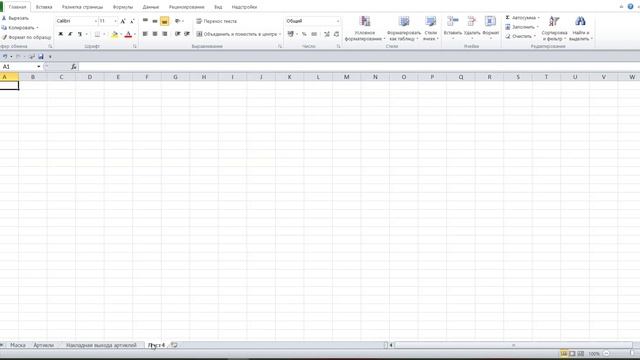Open Формулы ribbon tab
Image resolution: width=640 pixels, height=360 pixels.
pyautogui.click(x=123, y=7)
